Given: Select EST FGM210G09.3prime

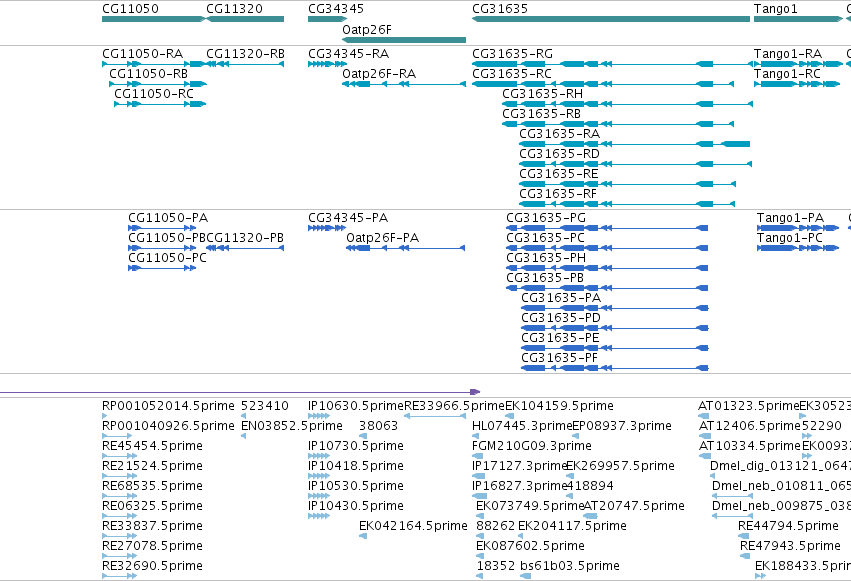Looking at the screenshot, I should pyautogui.click(x=477, y=456).
